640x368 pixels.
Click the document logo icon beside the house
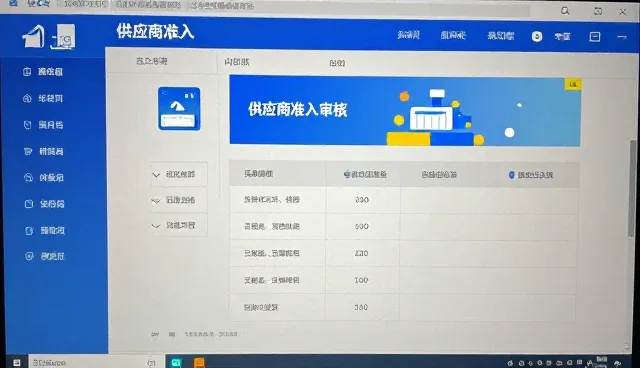pos(63,37)
